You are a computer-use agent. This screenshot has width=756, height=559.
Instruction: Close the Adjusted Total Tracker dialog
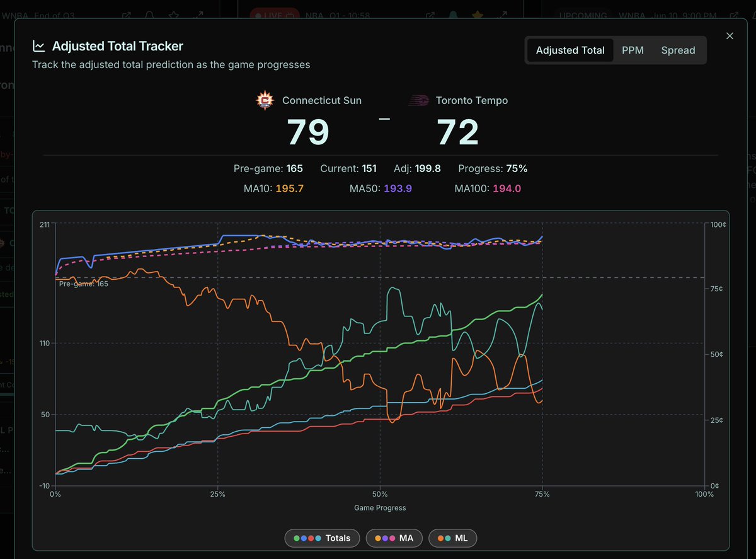point(730,36)
